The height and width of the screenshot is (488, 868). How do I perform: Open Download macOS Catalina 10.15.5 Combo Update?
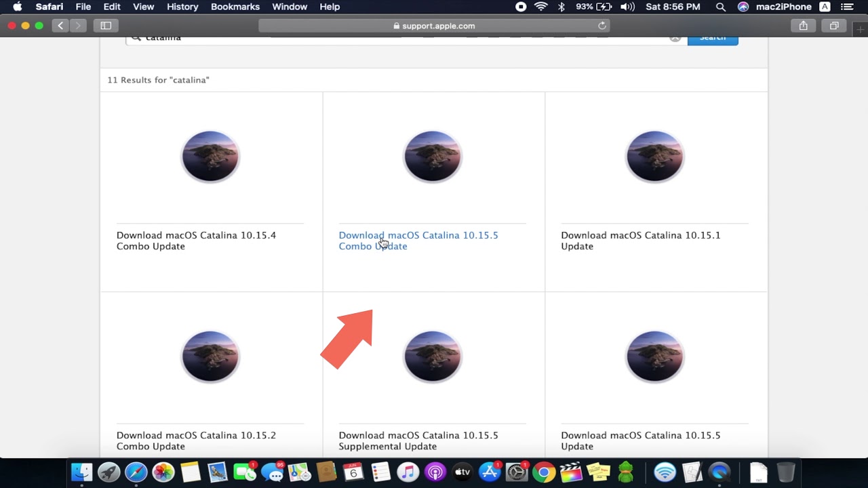(x=418, y=241)
